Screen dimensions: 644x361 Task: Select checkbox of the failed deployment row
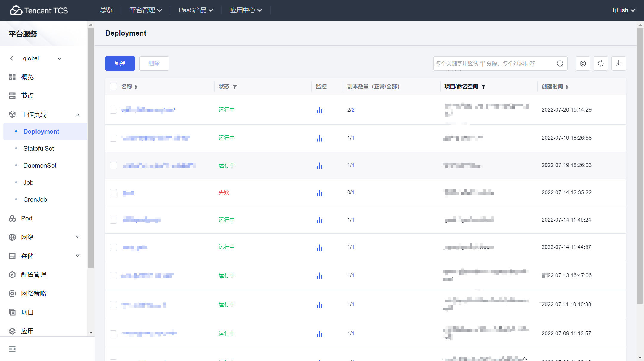coord(113,193)
